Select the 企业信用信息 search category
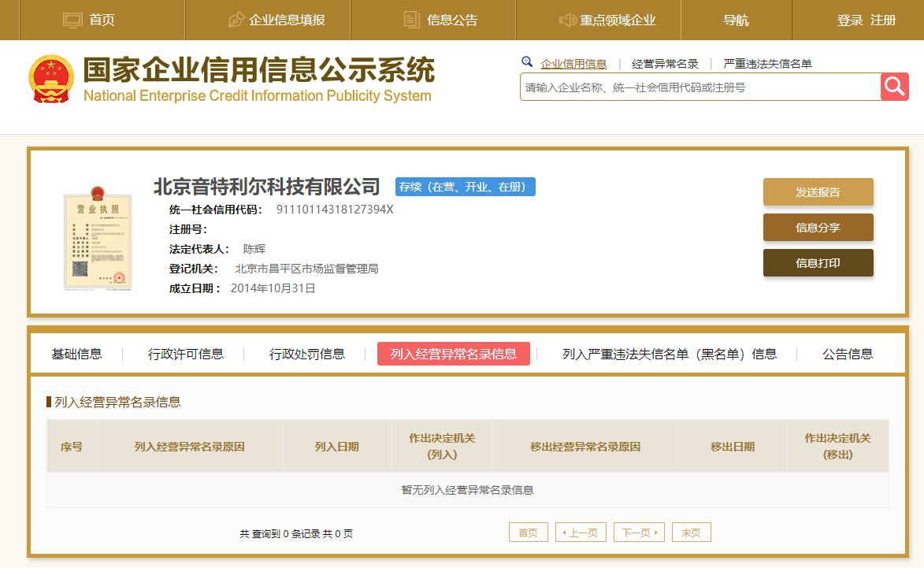The height and width of the screenshot is (568, 924). click(x=573, y=64)
